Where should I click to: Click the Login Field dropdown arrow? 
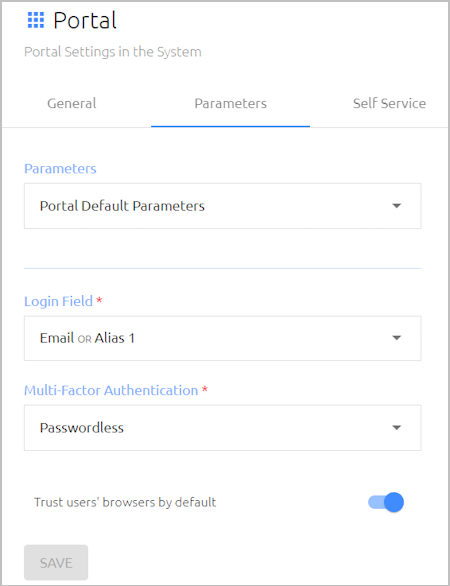pyautogui.click(x=397, y=338)
